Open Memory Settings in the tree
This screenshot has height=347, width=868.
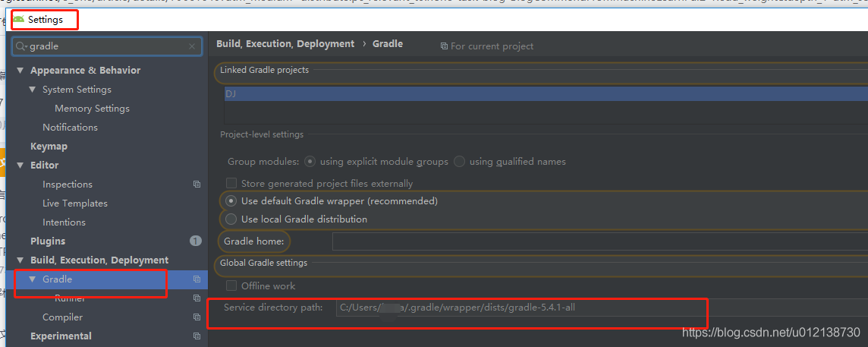click(x=92, y=109)
